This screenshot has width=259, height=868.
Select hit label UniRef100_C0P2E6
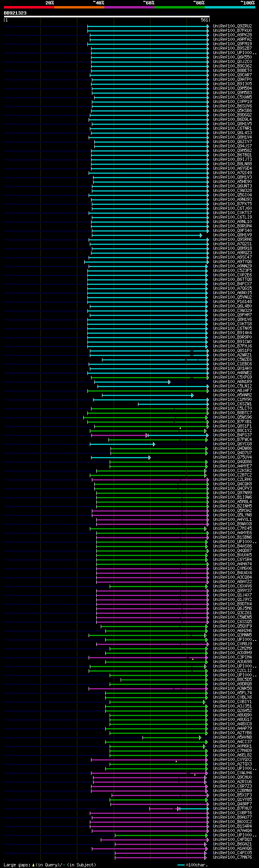click(x=232, y=275)
